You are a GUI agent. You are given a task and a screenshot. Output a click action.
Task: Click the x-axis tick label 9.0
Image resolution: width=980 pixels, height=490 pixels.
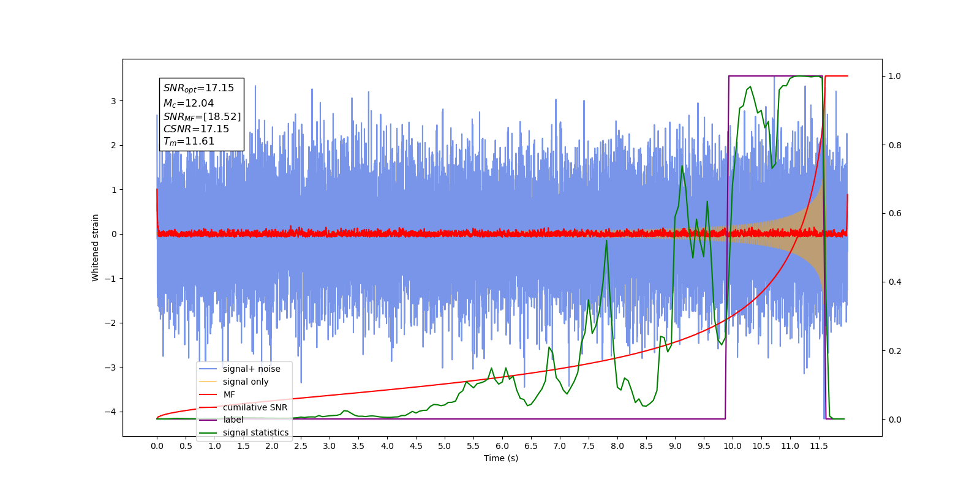675,446
